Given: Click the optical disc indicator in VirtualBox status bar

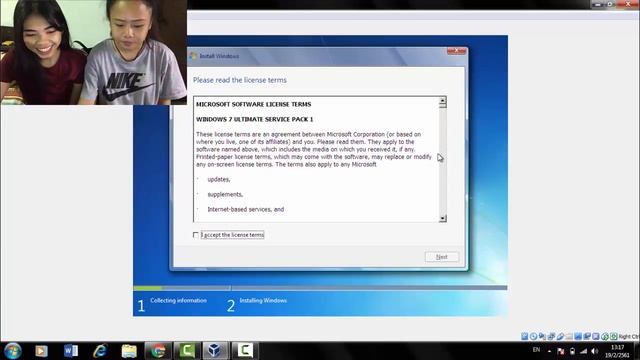Looking at the screenshot, I should tap(533, 336).
